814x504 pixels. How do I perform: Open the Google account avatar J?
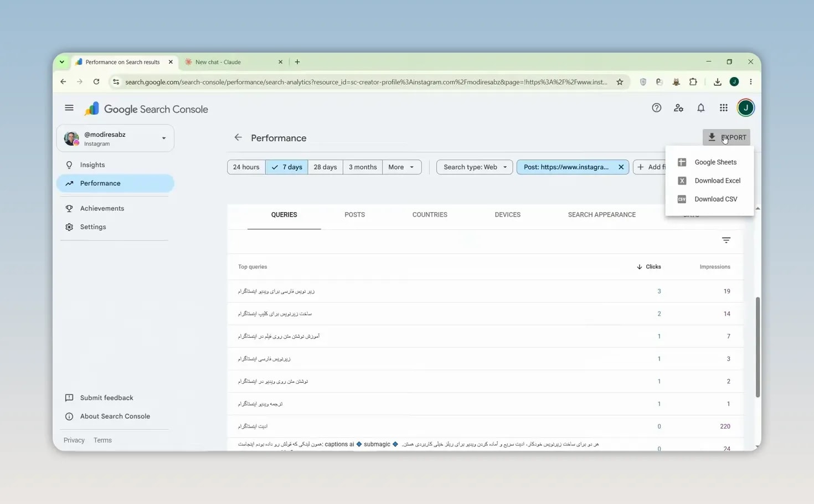[745, 108]
